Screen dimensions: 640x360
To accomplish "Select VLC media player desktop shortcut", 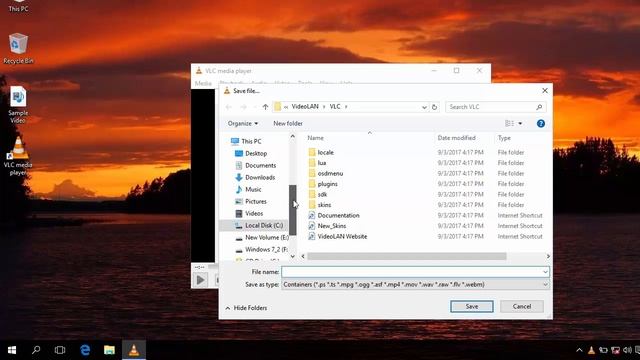I will pyautogui.click(x=18, y=156).
